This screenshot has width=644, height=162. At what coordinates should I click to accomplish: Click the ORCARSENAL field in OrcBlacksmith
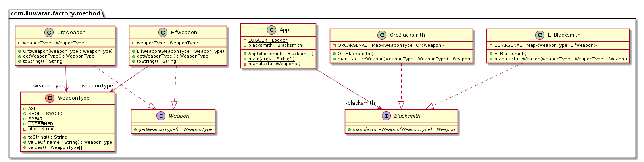[x=391, y=45]
